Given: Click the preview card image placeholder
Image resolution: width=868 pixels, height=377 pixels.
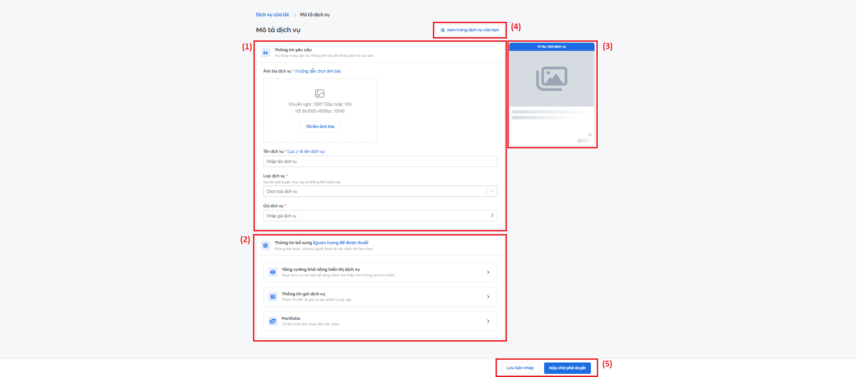Looking at the screenshot, I should [551, 78].
